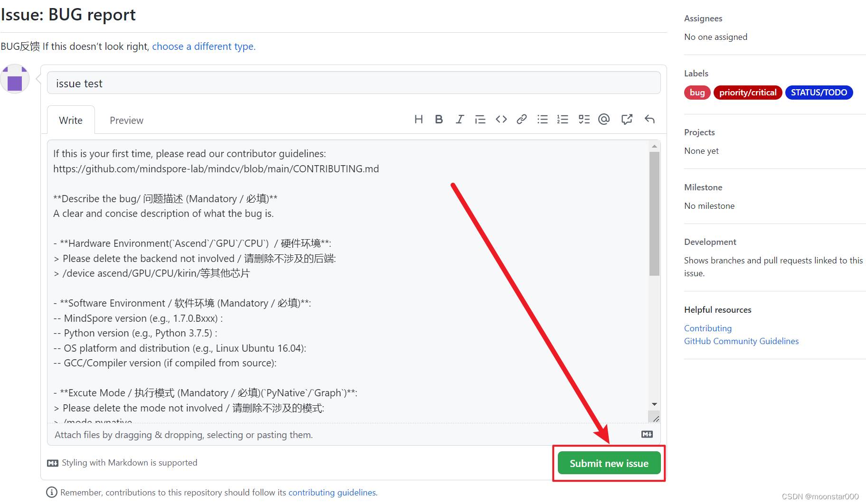This screenshot has height=504, width=866.
Task: Click the text area scrollbar thumb
Action: point(654,214)
